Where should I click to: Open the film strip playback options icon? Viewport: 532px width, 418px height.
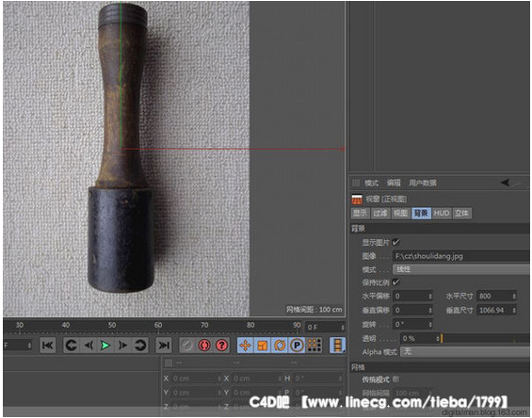click(x=337, y=346)
